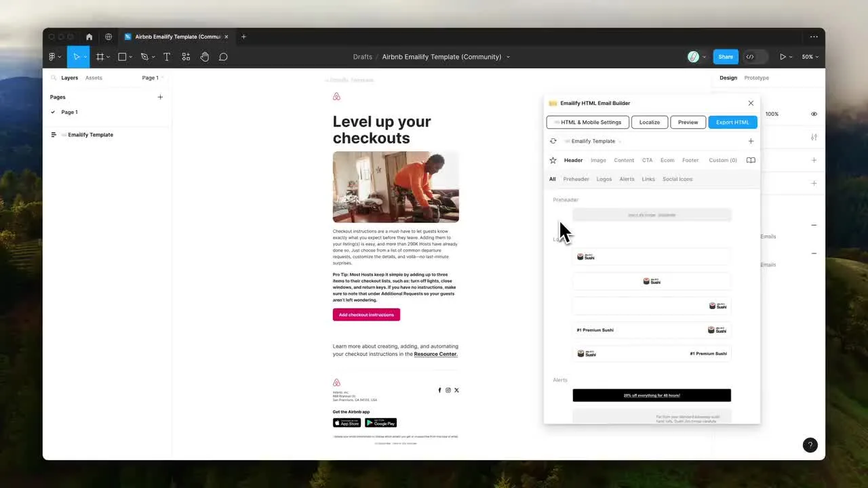Switch to the Prototype tab
The height and width of the screenshot is (488, 868).
click(x=756, y=77)
